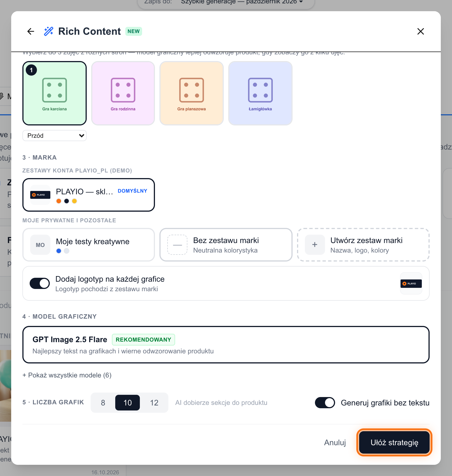Select the Gra karciana thumbnail
452x476 pixels.
(55, 93)
